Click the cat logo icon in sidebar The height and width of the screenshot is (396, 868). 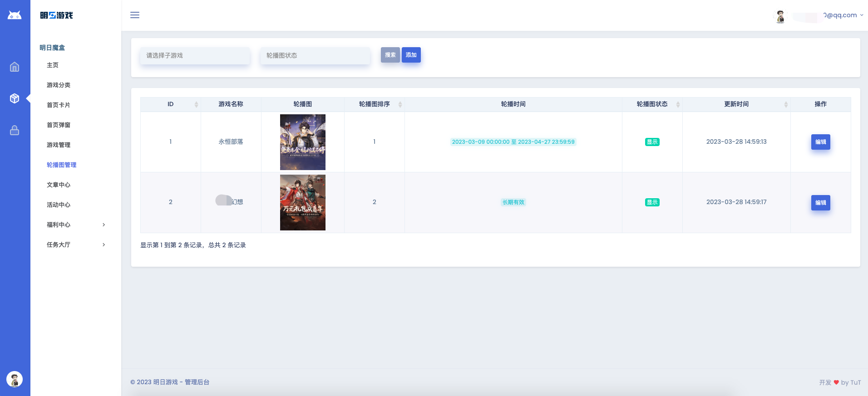pos(15,15)
